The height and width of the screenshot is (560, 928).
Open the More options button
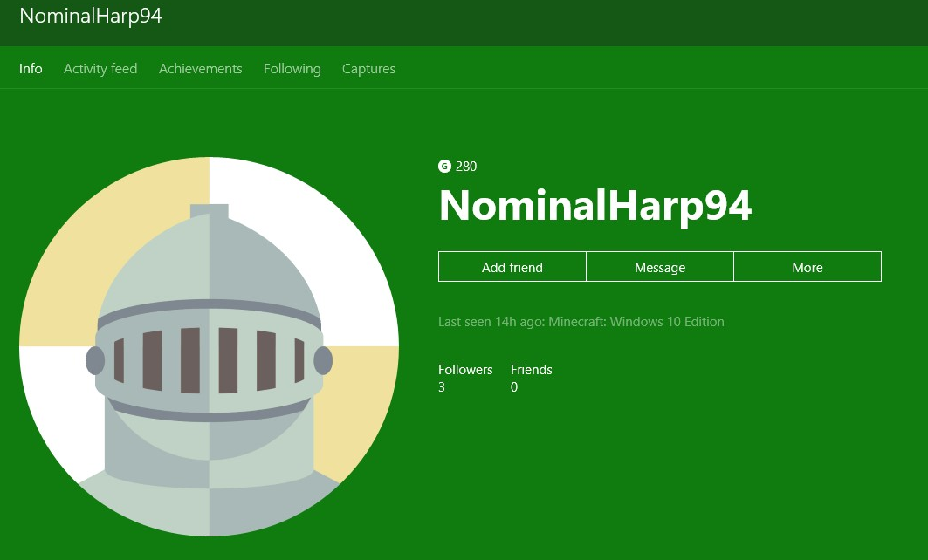click(x=808, y=267)
